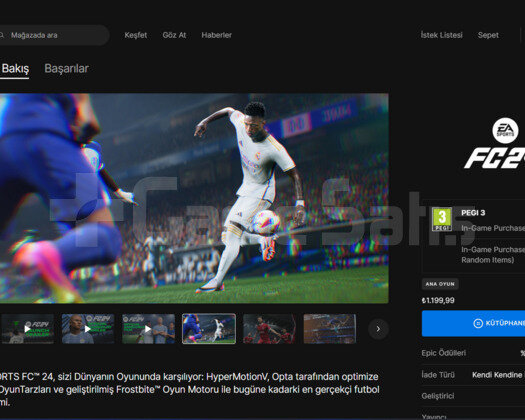
Task: Switch to the Bakış tab
Action: point(14,69)
